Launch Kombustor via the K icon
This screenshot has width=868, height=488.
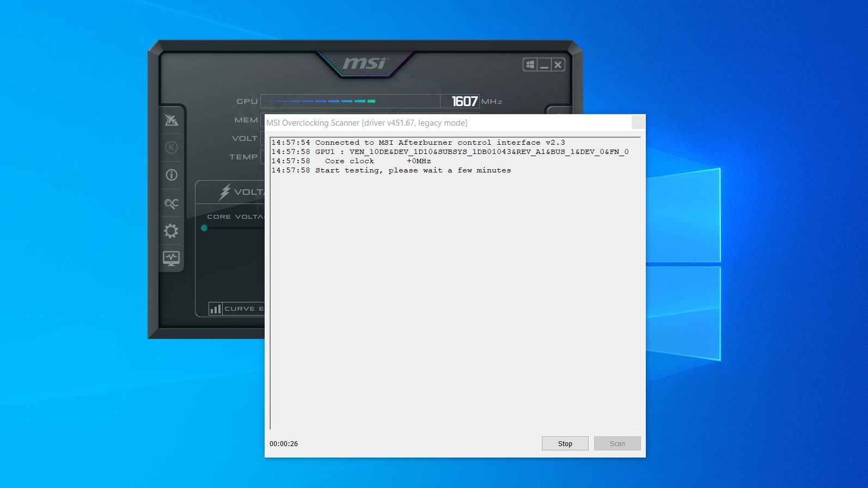[172, 147]
